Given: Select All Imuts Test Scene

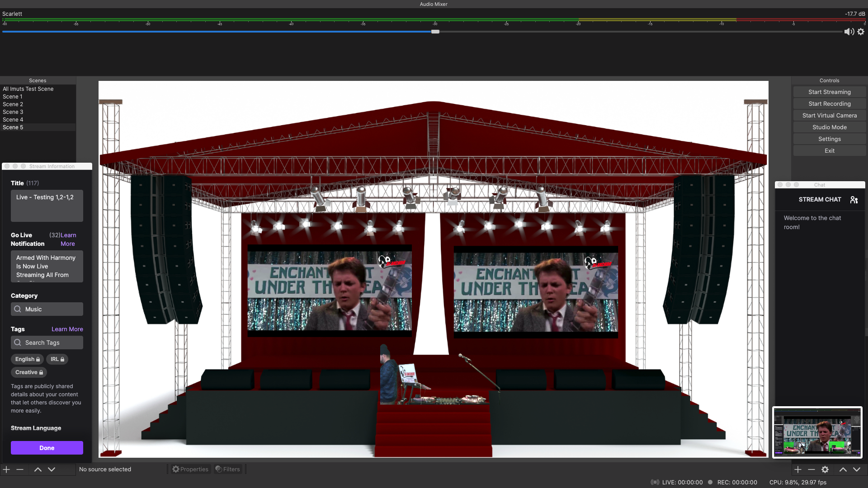Looking at the screenshot, I should point(38,89).
